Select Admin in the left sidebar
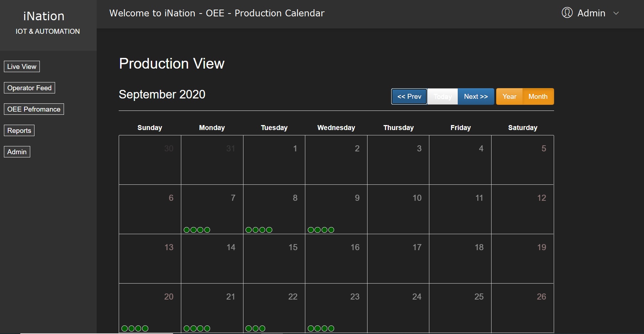 tap(17, 152)
